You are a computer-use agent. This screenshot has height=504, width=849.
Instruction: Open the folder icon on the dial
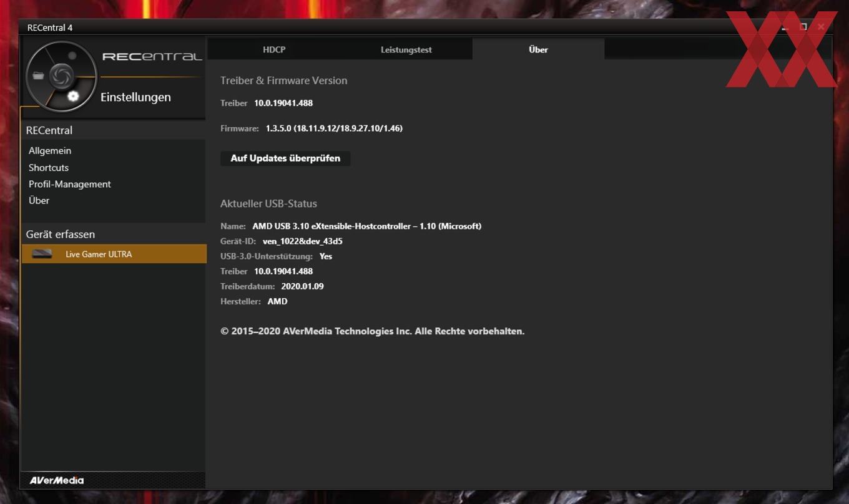click(39, 75)
